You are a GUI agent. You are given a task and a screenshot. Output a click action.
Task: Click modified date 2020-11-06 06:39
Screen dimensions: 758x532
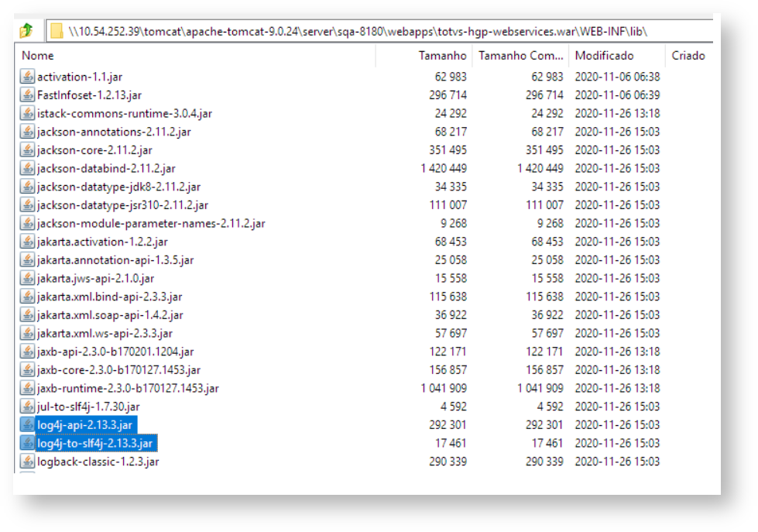point(617,95)
